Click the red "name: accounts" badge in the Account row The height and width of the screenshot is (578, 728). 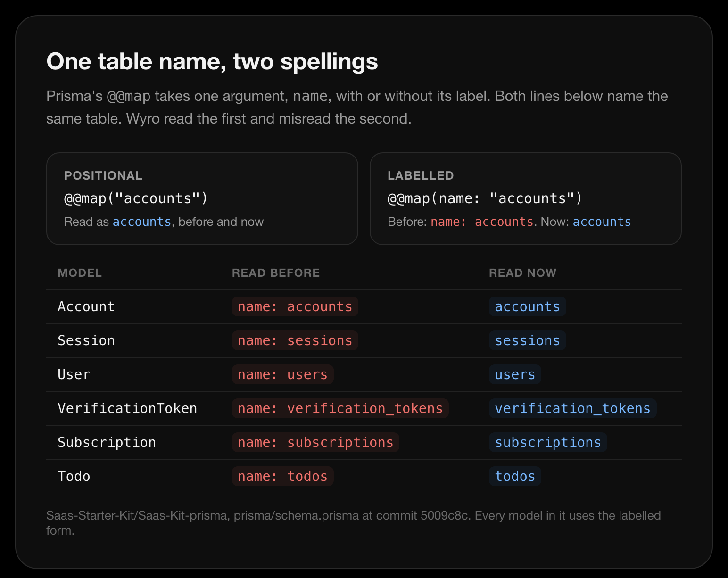[295, 306]
